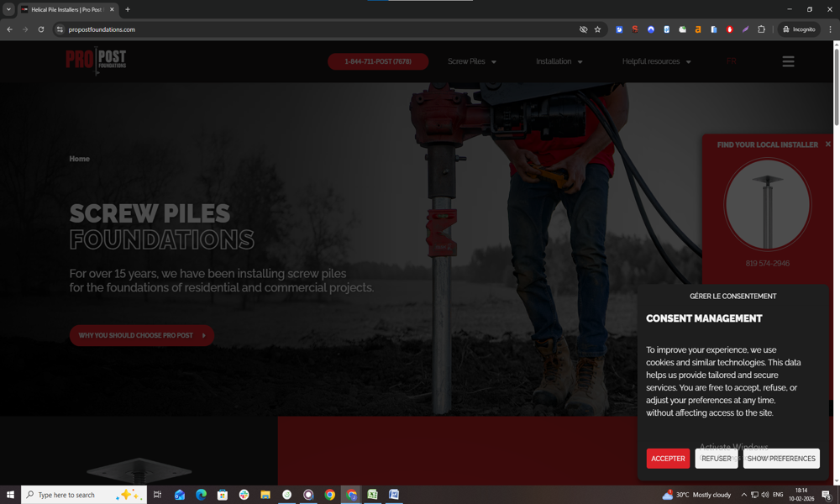
Task: Expand the Screw Piles dropdown menu
Action: [x=471, y=61]
